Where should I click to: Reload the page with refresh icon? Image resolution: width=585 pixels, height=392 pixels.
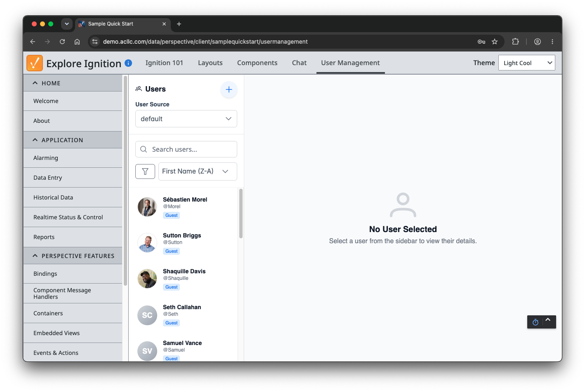click(x=62, y=42)
